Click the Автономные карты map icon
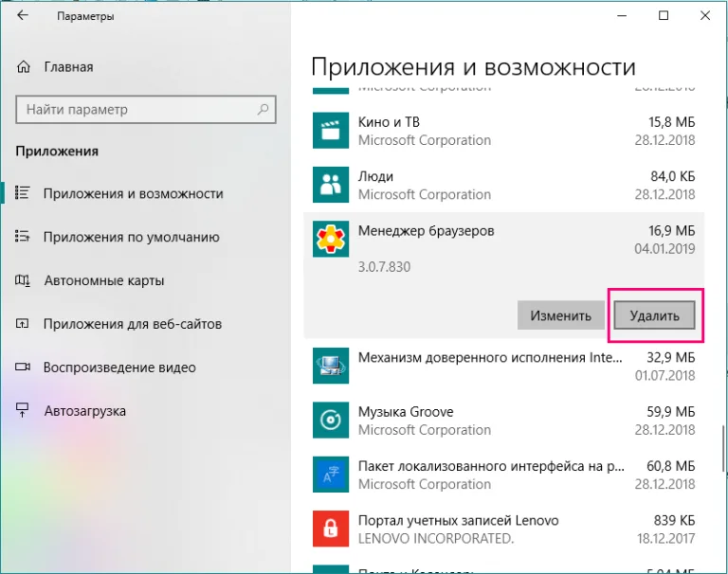This screenshot has height=574, width=728. tap(23, 280)
